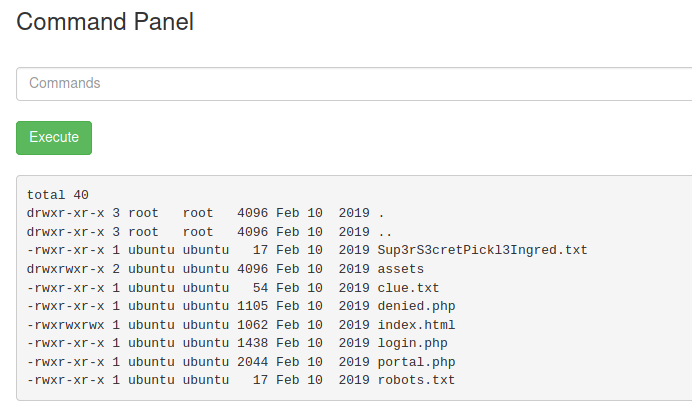Click the parent directory '..' entry
Screen dimensions: 692x409
[x=385, y=232]
